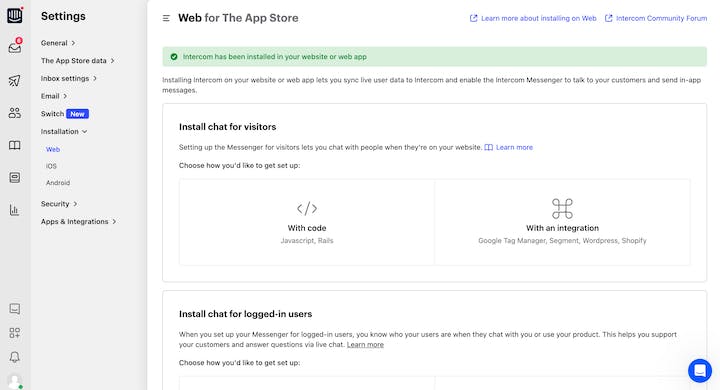Expand The App Store data section
This screenshot has height=390, width=720.
(x=77, y=61)
